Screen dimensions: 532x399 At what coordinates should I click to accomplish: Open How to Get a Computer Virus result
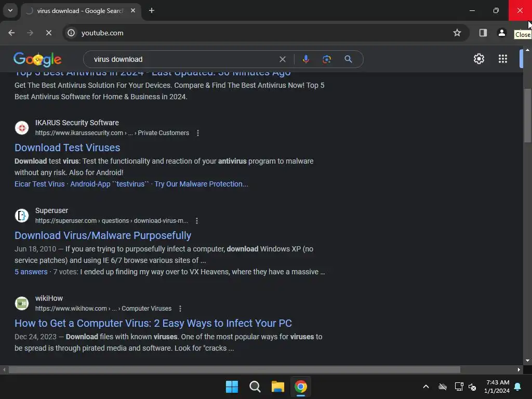pos(153,323)
